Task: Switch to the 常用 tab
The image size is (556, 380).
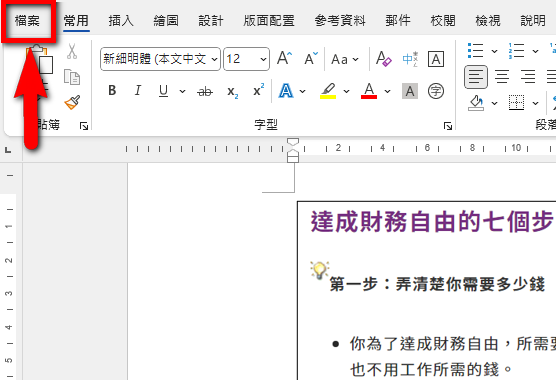Action: [76, 21]
